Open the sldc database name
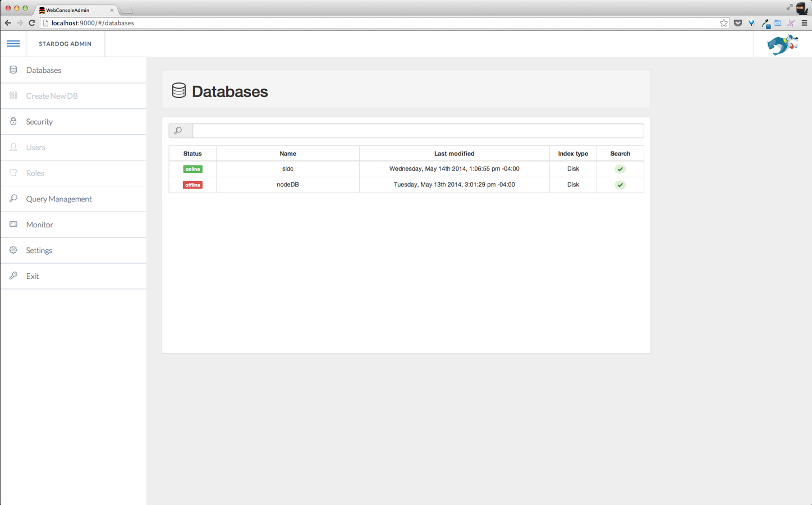812x505 pixels. coord(288,169)
